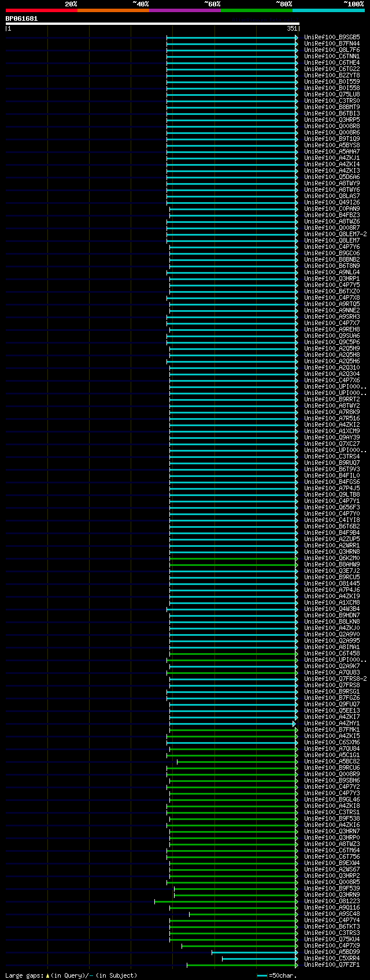The image size is (370, 980).
Task: Select the UniRef100_Q3E7J2 label
Action: point(332,571)
